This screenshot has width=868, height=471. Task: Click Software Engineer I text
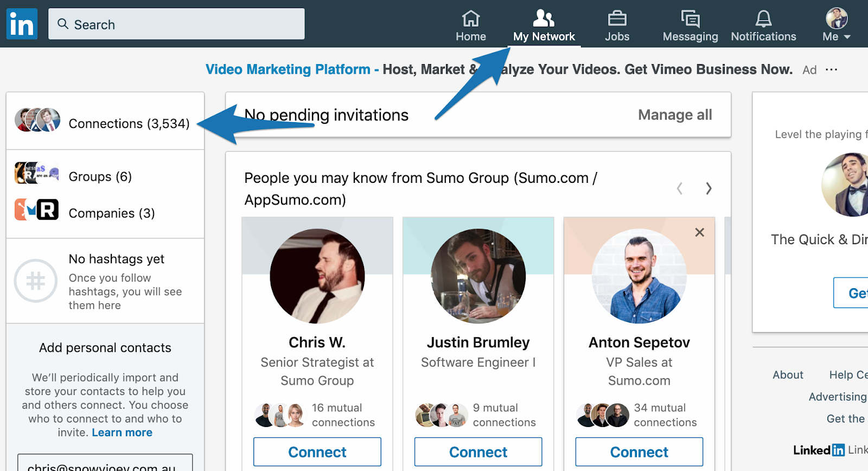pyautogui.click(x=478, y=362)
